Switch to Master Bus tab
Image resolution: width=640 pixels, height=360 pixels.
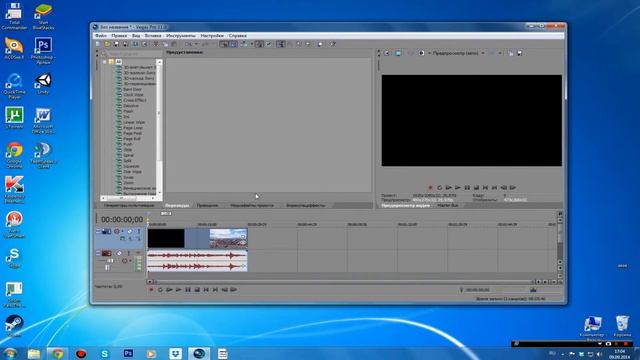coord(448,205)
